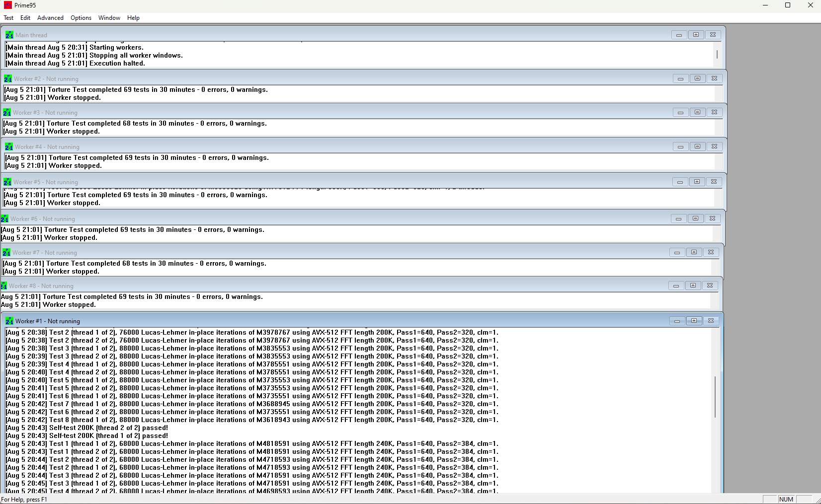Click the Test 8 line for M3618943

(251, 420)
